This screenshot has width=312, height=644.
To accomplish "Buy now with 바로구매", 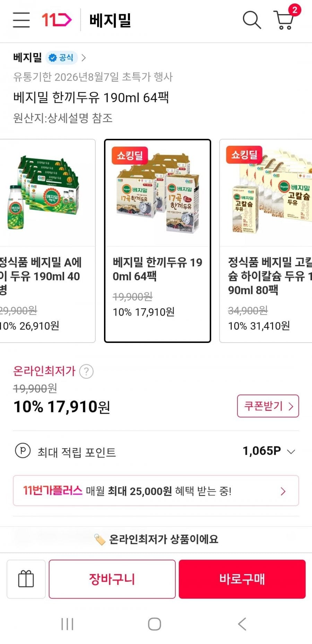I will point(242,579).
